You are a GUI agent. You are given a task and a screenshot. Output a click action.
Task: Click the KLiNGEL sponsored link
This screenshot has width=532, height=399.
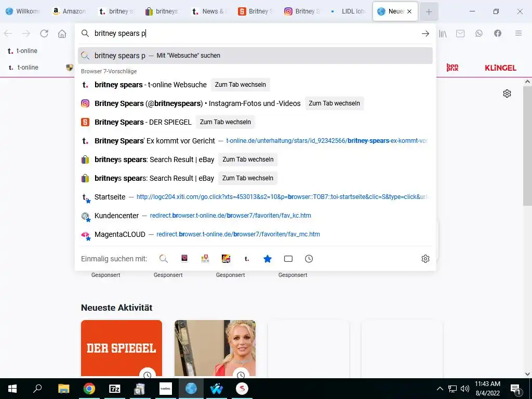point(500,68)
